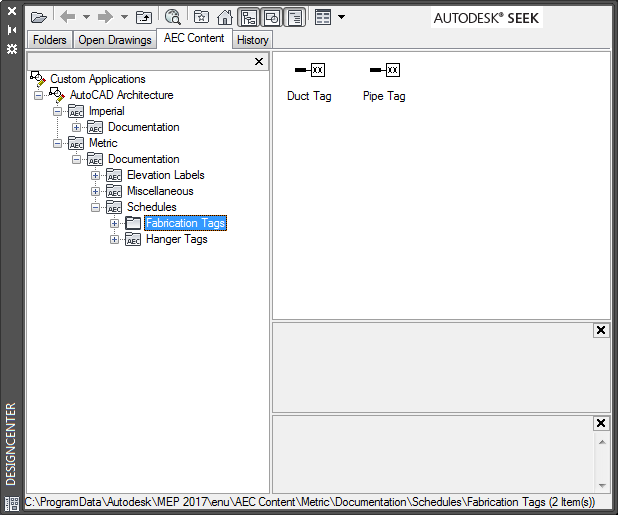
Task: Select the AEC Content tab
Action: tap(194, 38)
